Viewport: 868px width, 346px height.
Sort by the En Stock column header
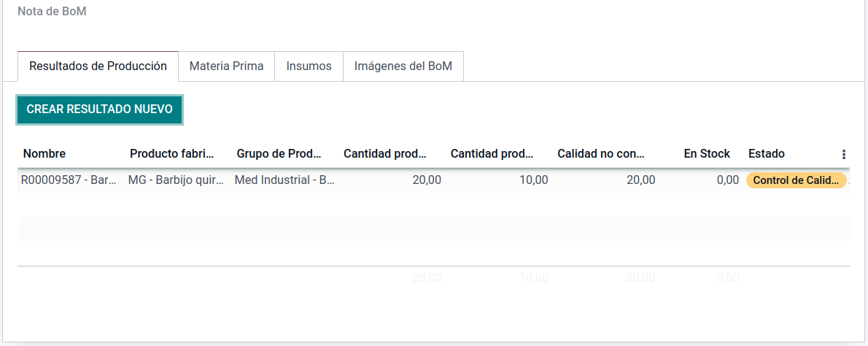point(706,154)
